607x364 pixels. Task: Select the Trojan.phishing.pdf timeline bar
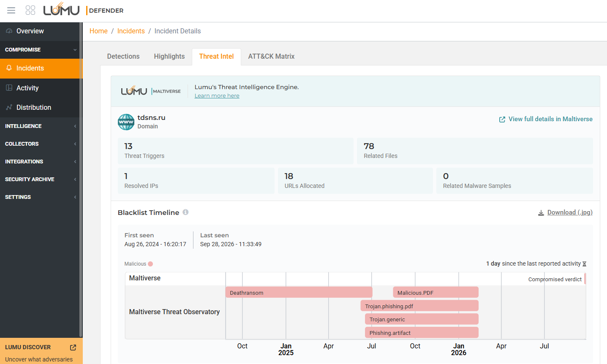point(419,306)
